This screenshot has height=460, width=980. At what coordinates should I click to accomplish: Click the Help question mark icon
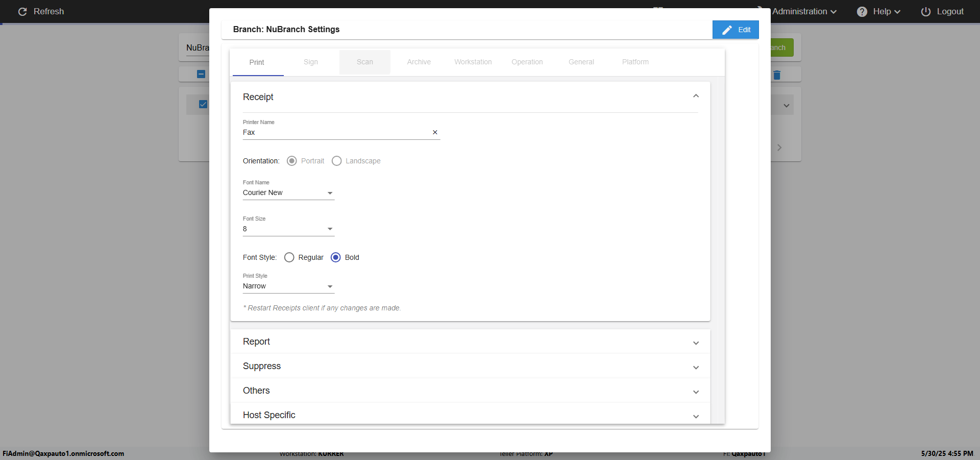(862, 12)
